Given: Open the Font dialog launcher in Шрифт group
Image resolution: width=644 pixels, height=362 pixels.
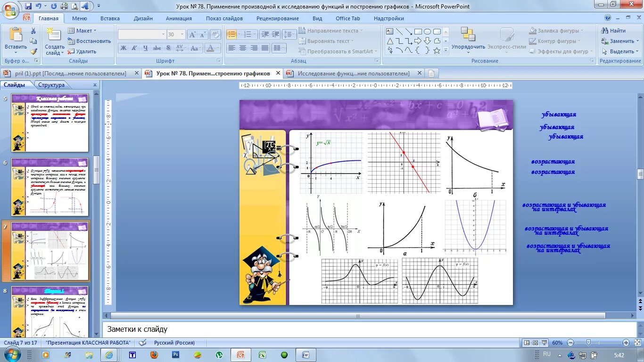Looking at the screenshot, I should point(219,61).
